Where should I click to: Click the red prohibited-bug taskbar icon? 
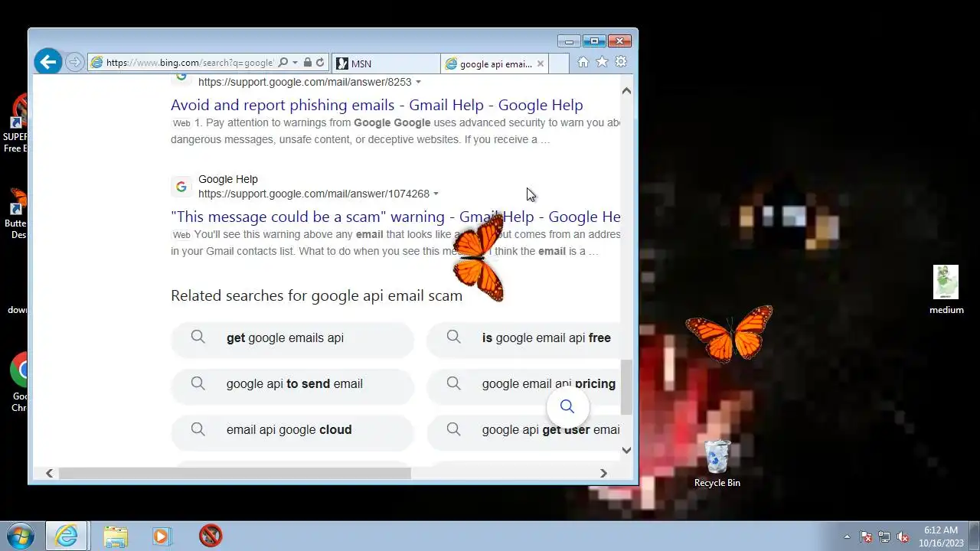[211, 536]
